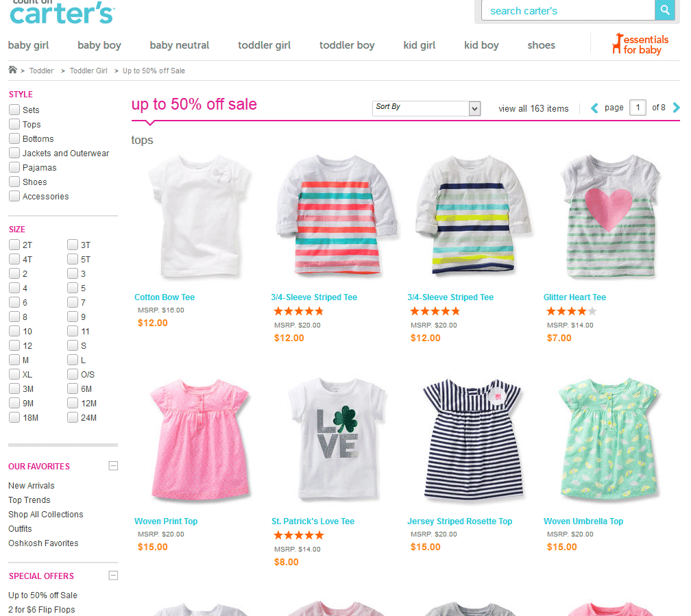The image size is (691, 616).
Task: Click the search carter's input field
Action: (568, 10)
